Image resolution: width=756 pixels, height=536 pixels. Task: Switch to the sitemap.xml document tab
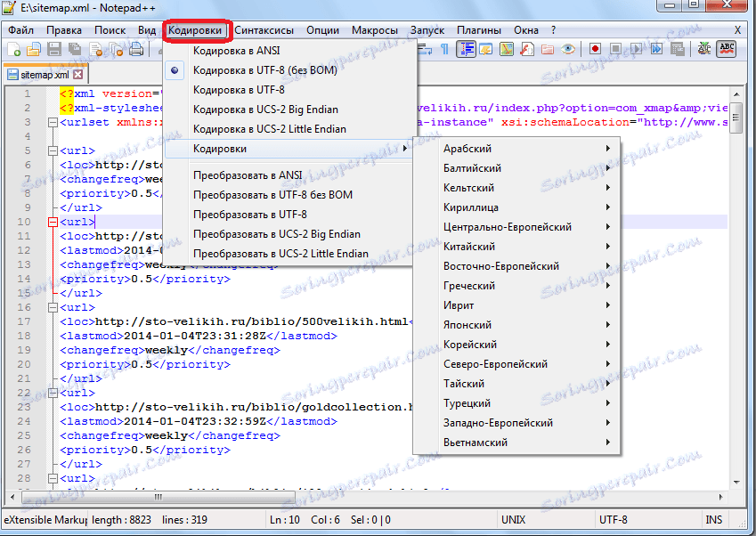coord(38,76)
